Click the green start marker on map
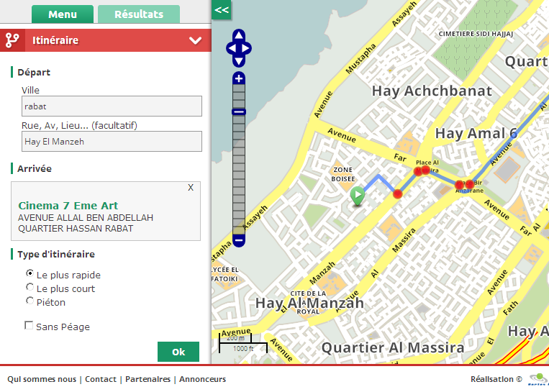This screenshot has width=549, height=392. point(358,195)
